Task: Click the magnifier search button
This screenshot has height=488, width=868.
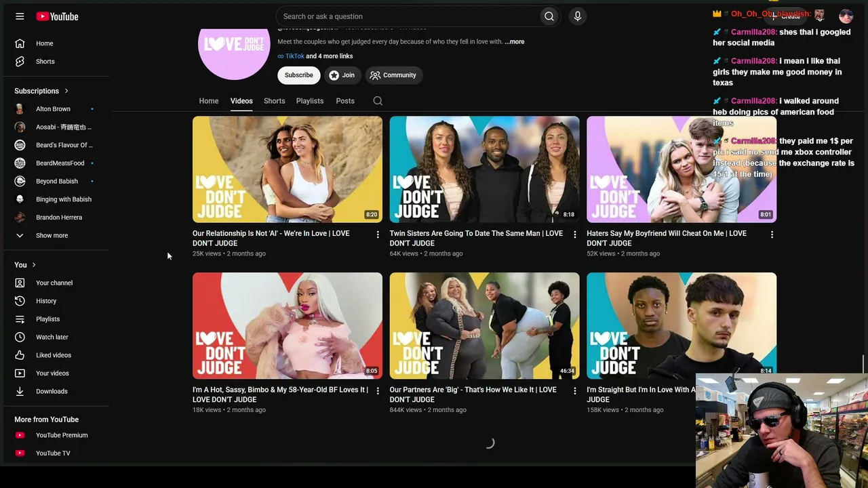Action: click(x=549, y=16)
